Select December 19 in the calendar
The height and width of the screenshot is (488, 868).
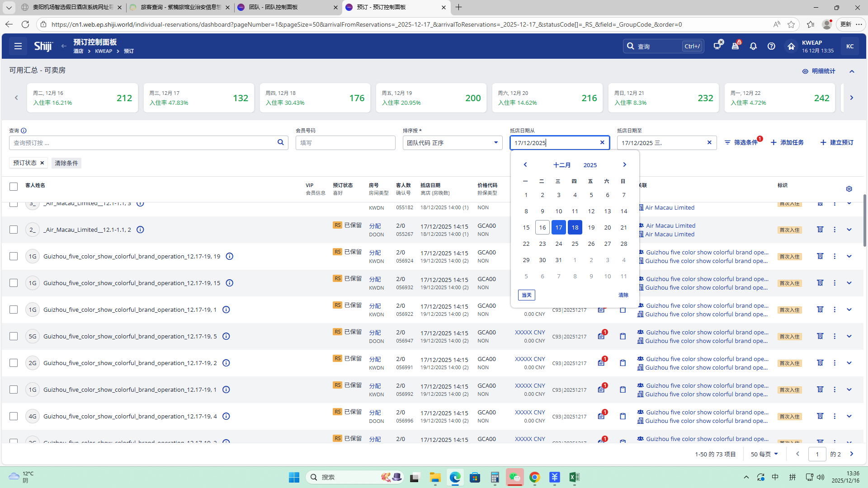tap(591, 227)
